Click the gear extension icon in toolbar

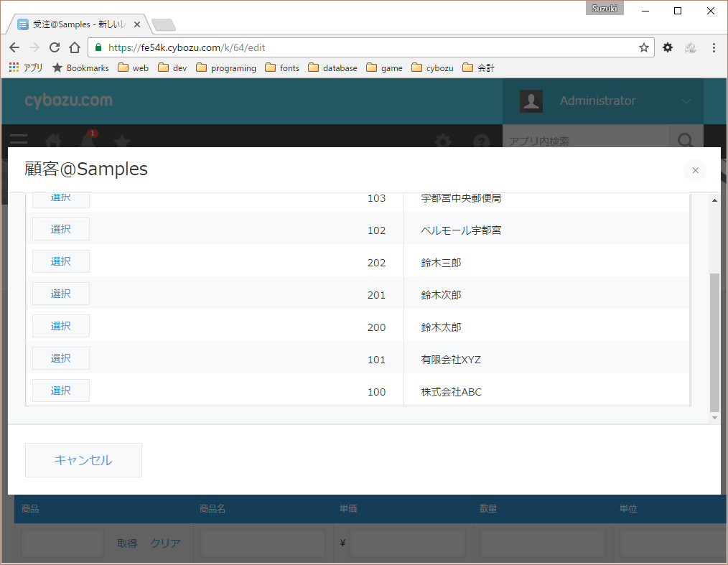point(668,47)
